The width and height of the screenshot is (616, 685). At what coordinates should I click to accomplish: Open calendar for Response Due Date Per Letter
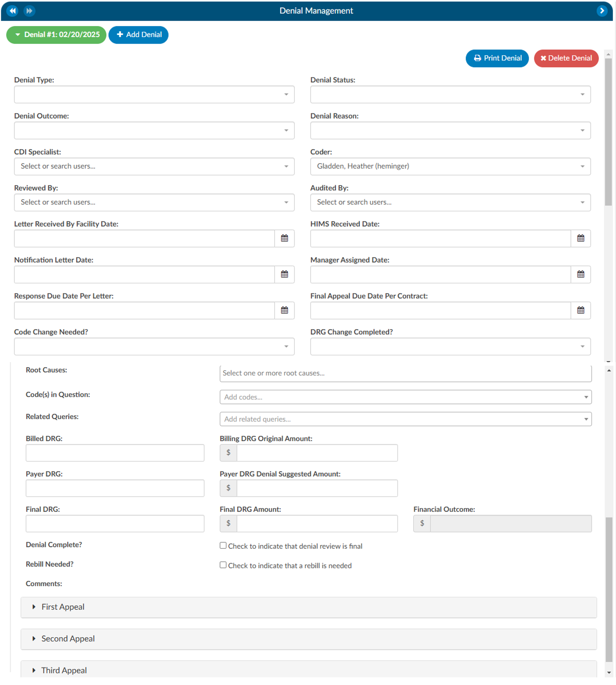point(284,310)
